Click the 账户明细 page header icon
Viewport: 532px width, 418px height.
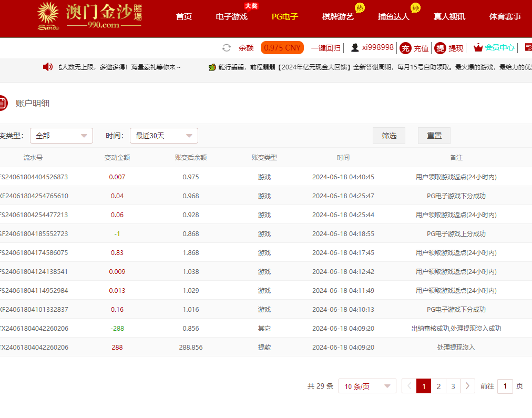[2, 103]
